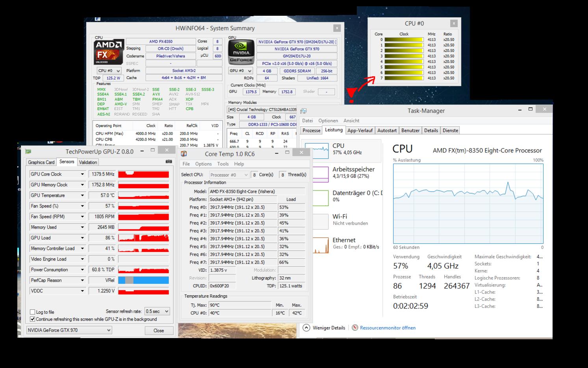This screenshot has height=368, width=588.
Task: Open the GPU Temperature sensor dropdown
Action: 82,196
